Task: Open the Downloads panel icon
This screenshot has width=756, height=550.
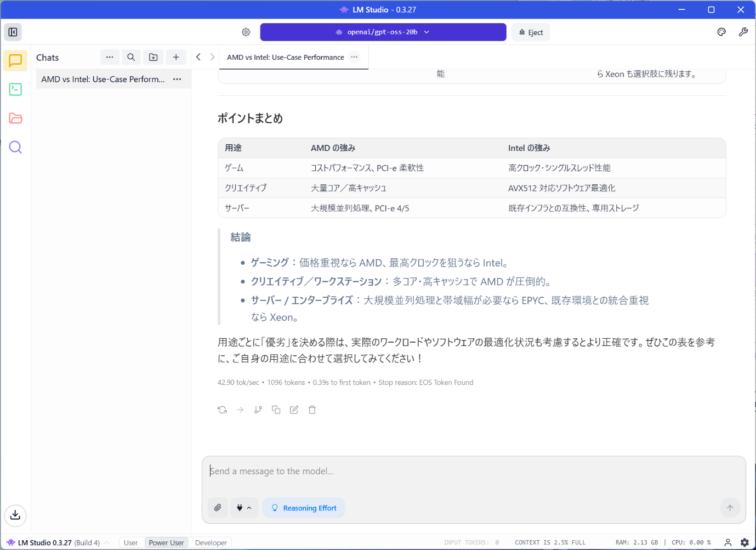Action: (15, 515)
